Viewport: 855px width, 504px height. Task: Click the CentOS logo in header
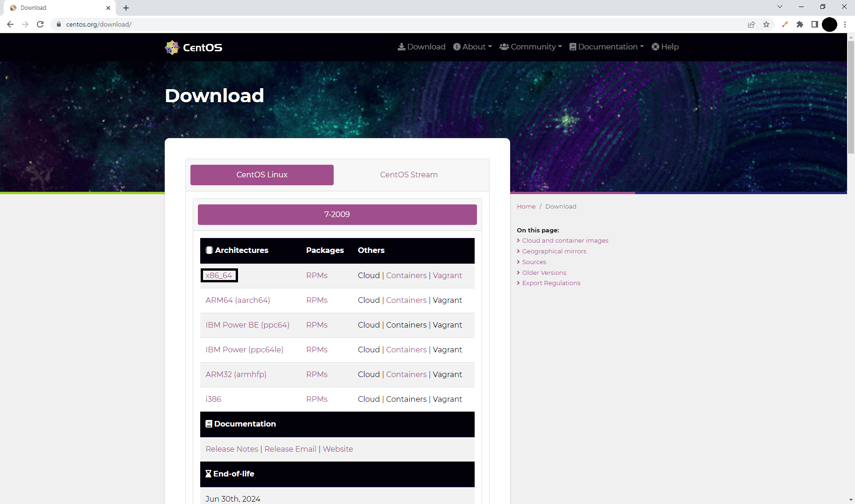(x=194, y=47)
